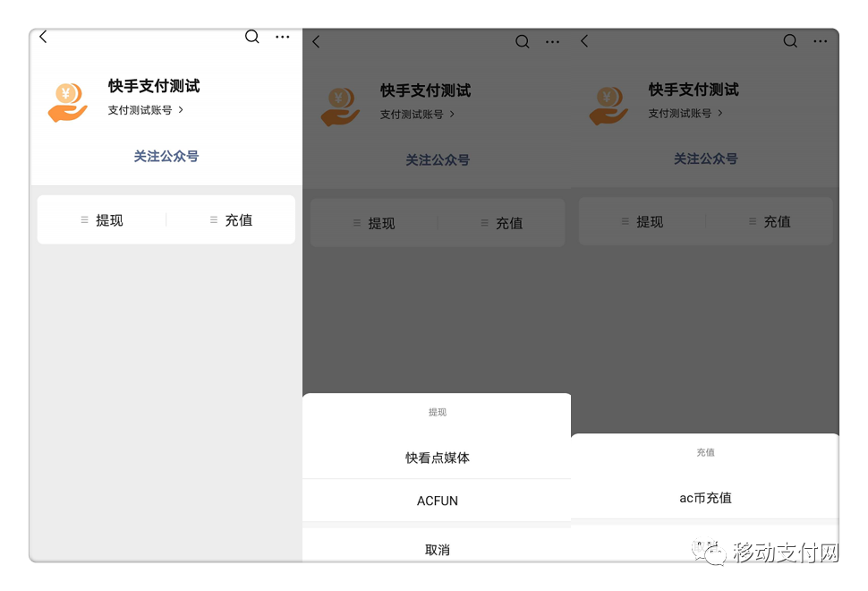Choose ACFUN in the 提现 action sheet
The image size is (868, 591).
[x=437, y=501]
